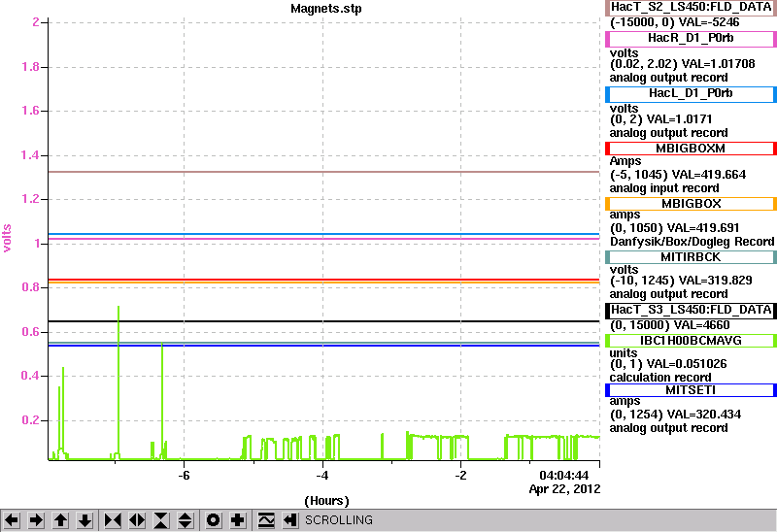Viewport: 777px width, 532px height.
Task: Shift the plot up with the up arrow
Action: coord(60,520)
